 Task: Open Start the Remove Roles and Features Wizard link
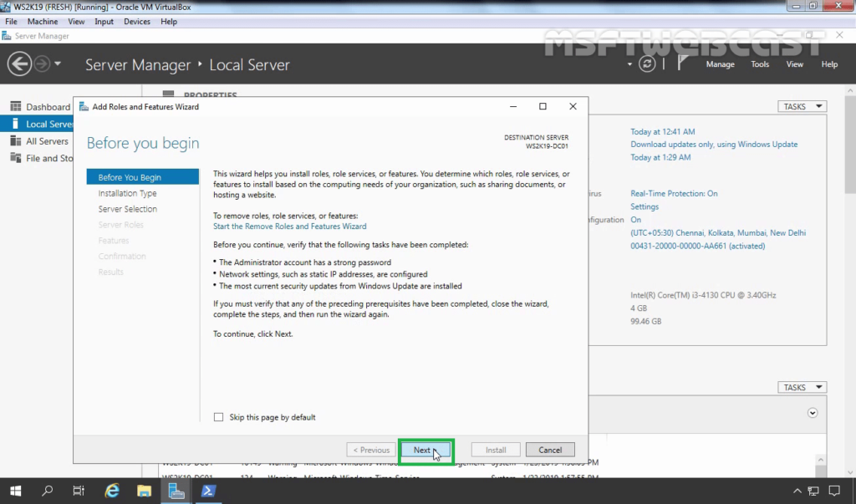point(289,226)
